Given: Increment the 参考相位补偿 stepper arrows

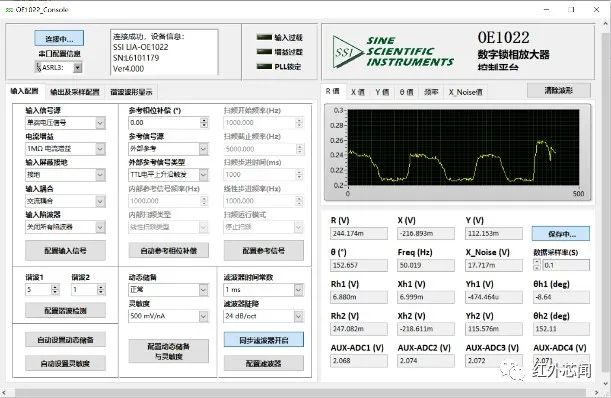Looking at the screenshot, I should 204,123.
